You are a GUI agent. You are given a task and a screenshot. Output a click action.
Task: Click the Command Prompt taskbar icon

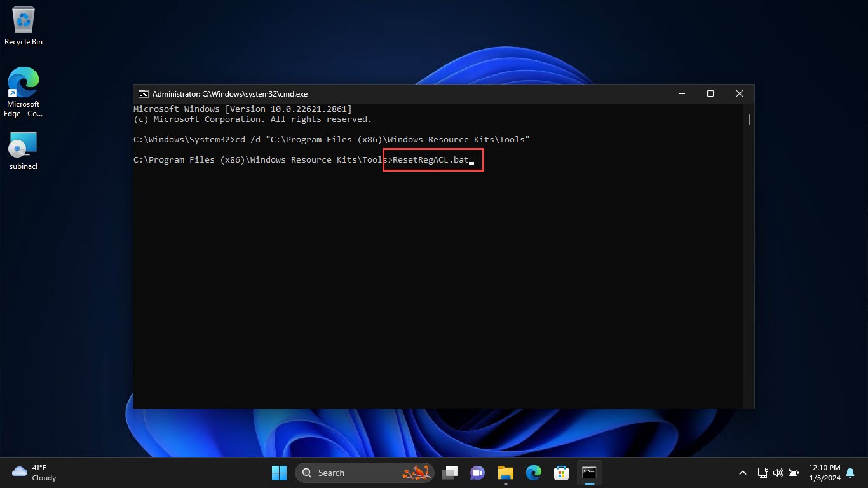(x=589, y=473)
